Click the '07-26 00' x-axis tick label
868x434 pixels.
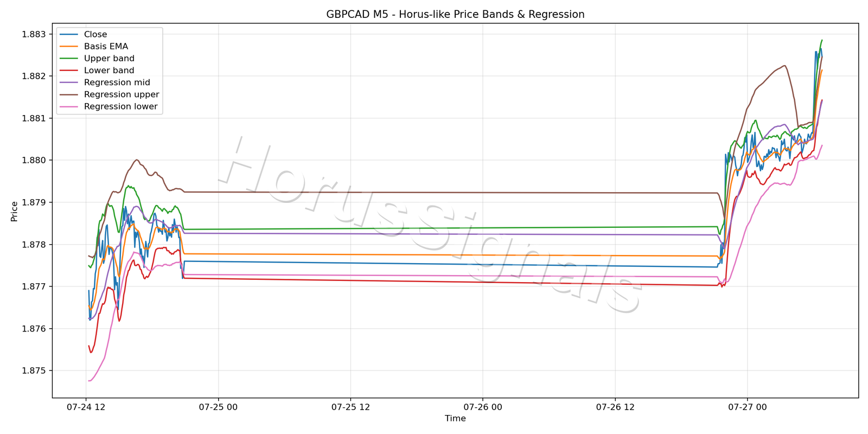(483, 407)
